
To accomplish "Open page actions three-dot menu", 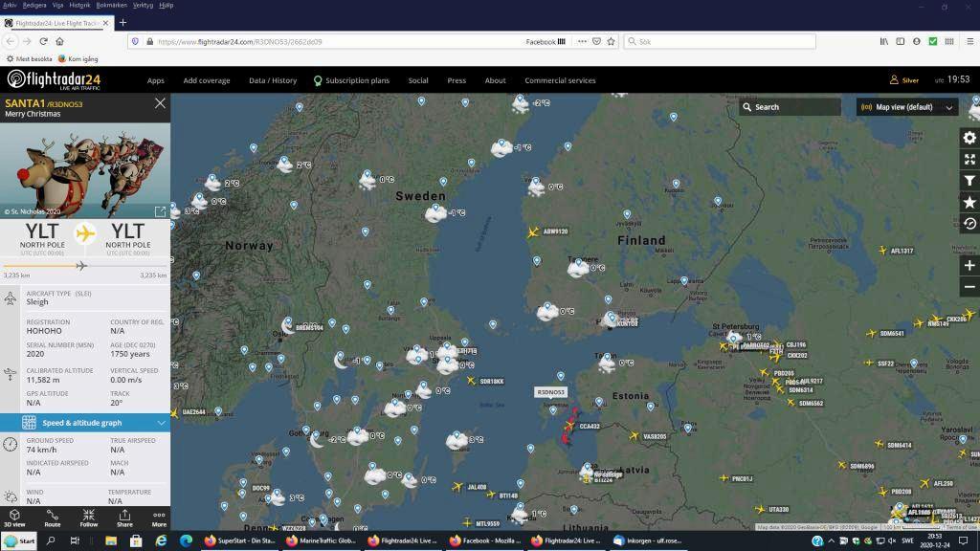I will [582, 42].
